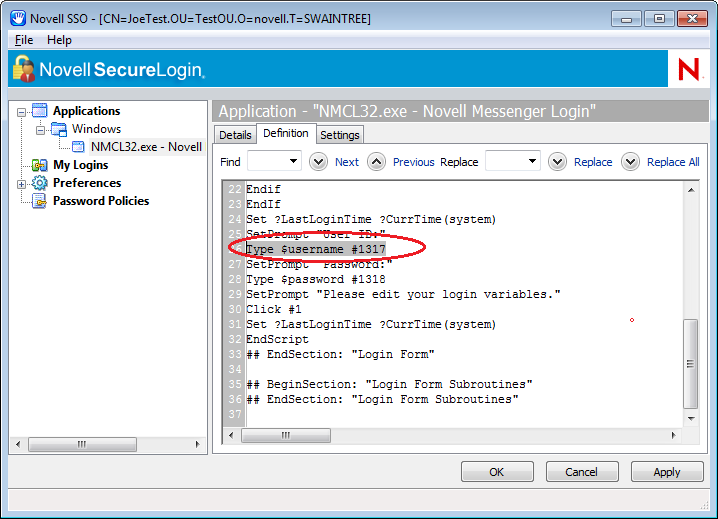Switch to the Settings tab

[x=340, y=135]
